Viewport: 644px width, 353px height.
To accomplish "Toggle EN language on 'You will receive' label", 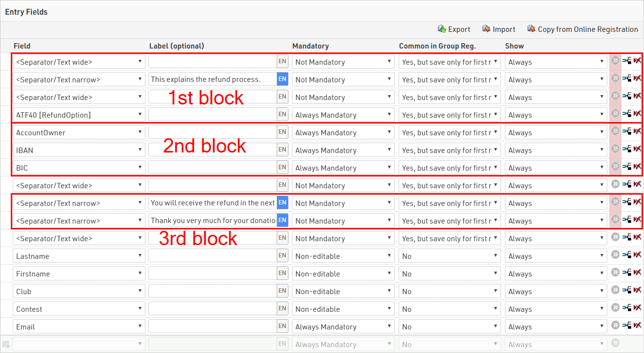I will pos(283,202).
